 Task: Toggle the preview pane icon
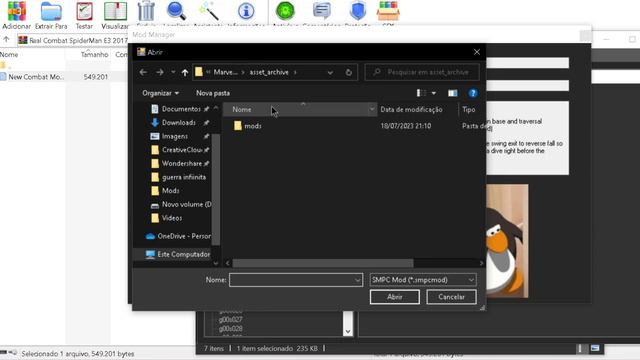(453, 93)
